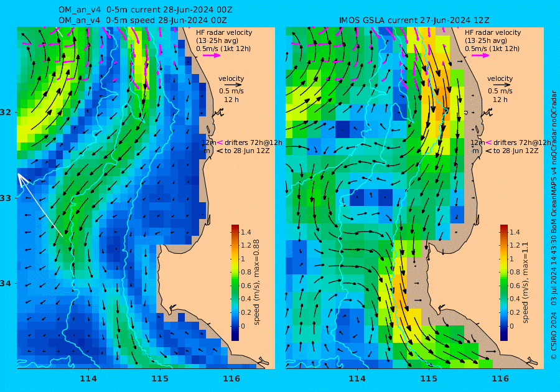This screenshot has width=560, height=392.
Task: Click the 'velocity' legend label in left map
Action: click(231, 78)
